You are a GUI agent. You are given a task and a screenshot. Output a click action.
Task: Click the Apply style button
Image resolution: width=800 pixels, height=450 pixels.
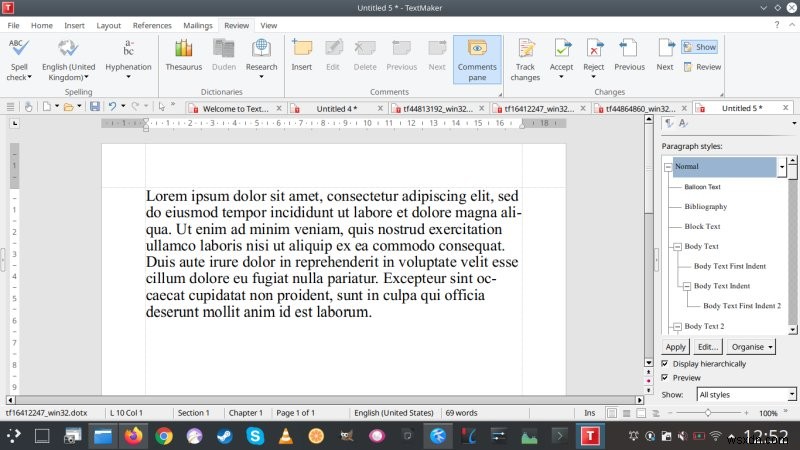click(676, 347)
